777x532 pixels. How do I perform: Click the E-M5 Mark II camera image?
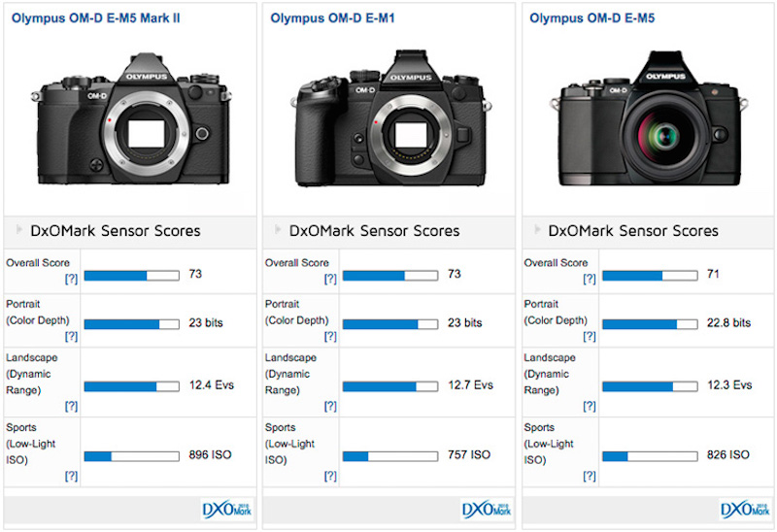(x=129, y=123)
